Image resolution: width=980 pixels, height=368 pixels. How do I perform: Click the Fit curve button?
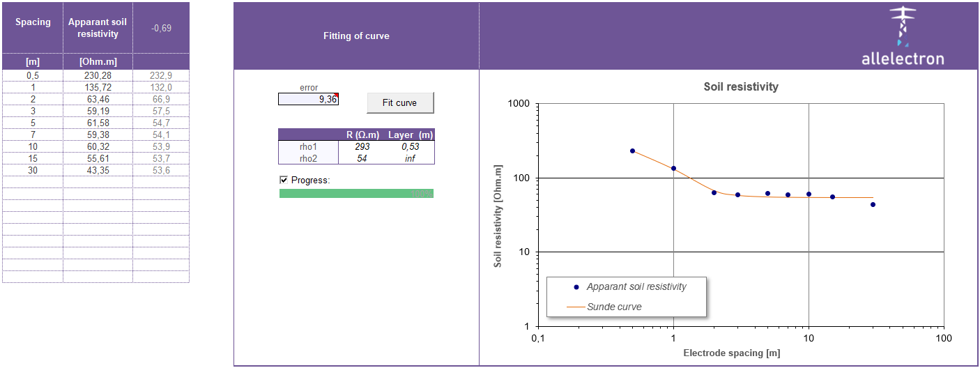coord(400,102)
